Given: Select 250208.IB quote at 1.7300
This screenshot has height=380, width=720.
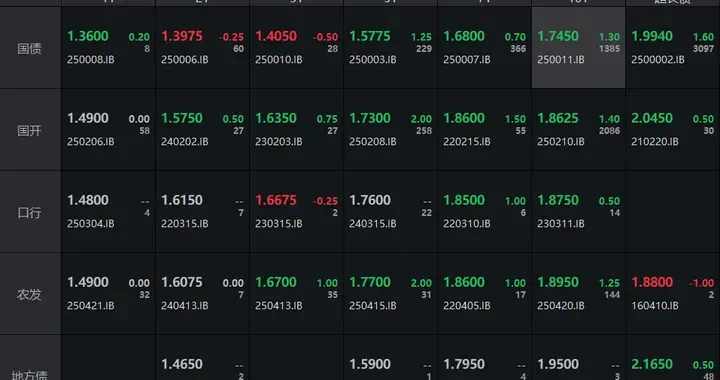Looking at the screenshot, I should pyautogui.click(x=390, y=130).
